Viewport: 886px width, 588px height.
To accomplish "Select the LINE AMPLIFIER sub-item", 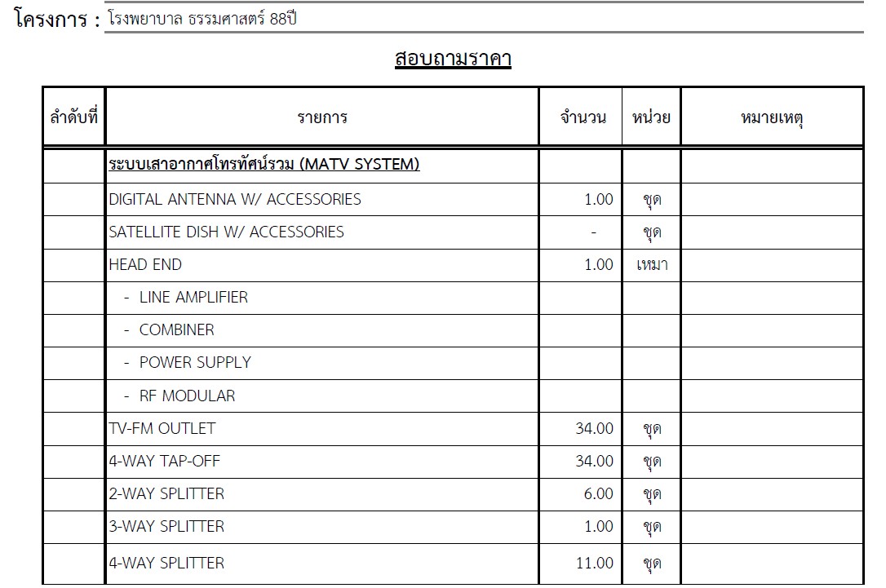I will tap(193, 297).
